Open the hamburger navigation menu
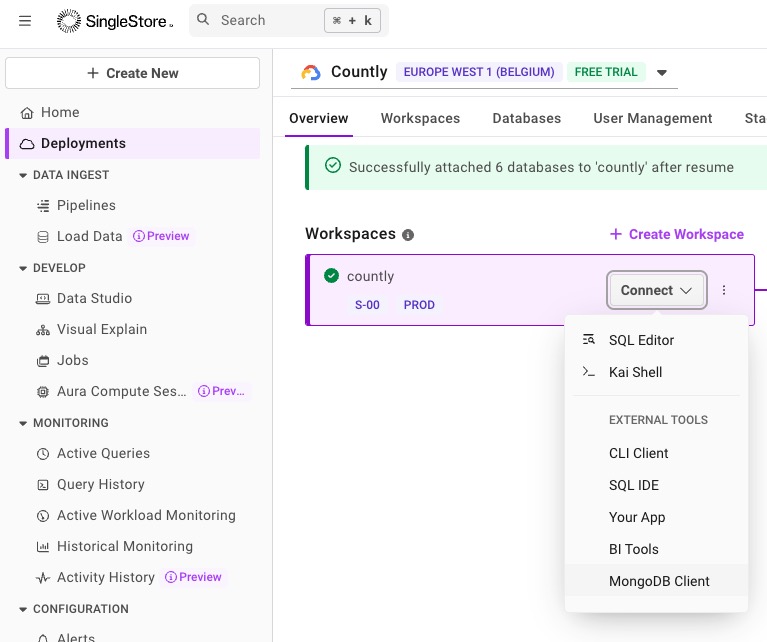767x642 pixels. [25, 21]
